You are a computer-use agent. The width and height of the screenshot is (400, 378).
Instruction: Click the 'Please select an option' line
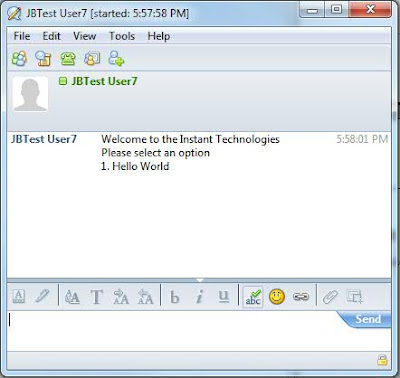tap(155, 153)
